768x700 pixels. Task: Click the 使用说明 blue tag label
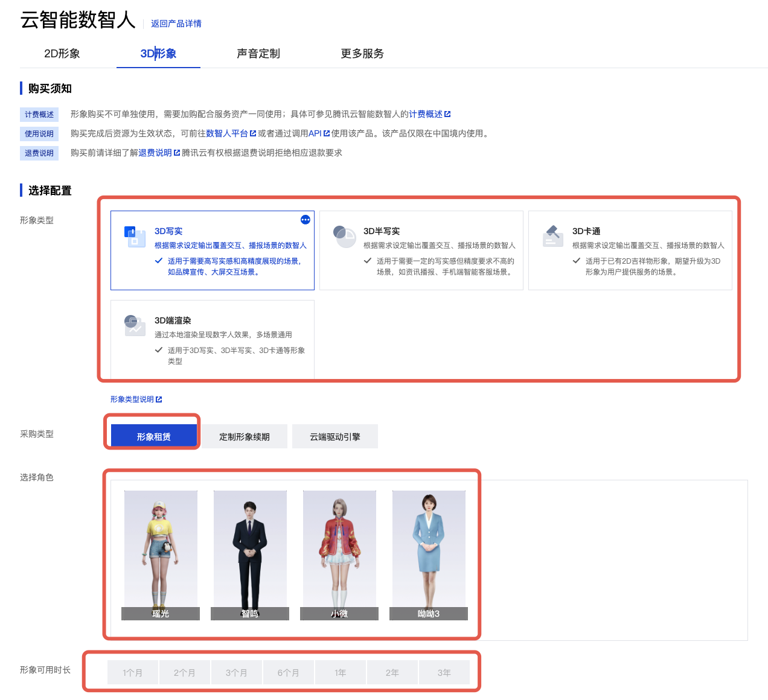point(39,134)
